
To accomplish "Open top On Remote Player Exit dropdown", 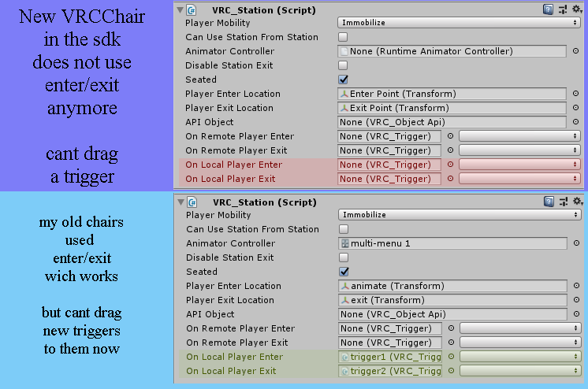I will [x=519, y=150].
